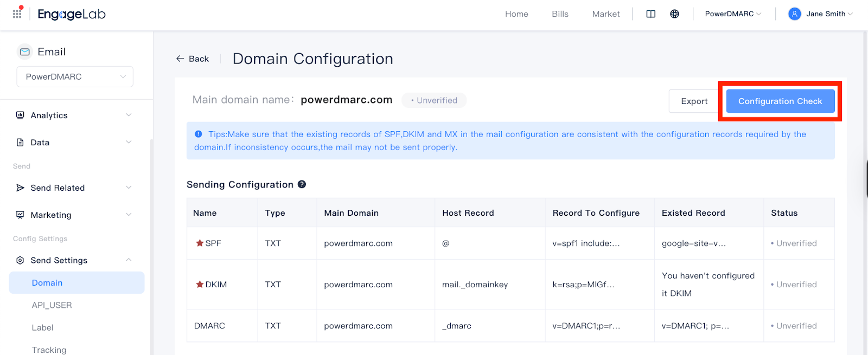This screenshot has height=355, width=868.
Task: Click the Send Settings gear icon
Action: click(20, 260)
